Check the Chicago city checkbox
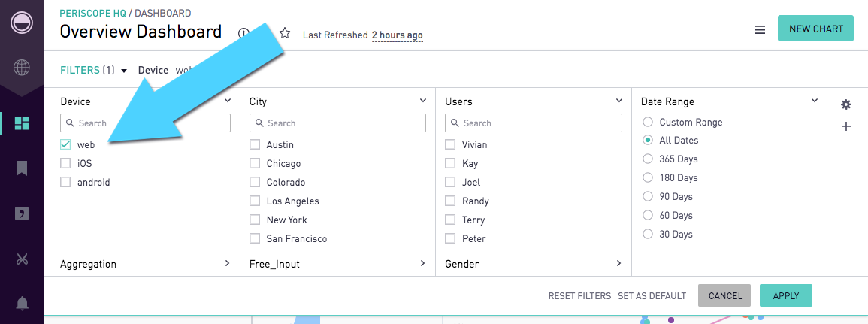Image resolution: width=868 pixels, height=324 pixels. click(x=255, y=163)
